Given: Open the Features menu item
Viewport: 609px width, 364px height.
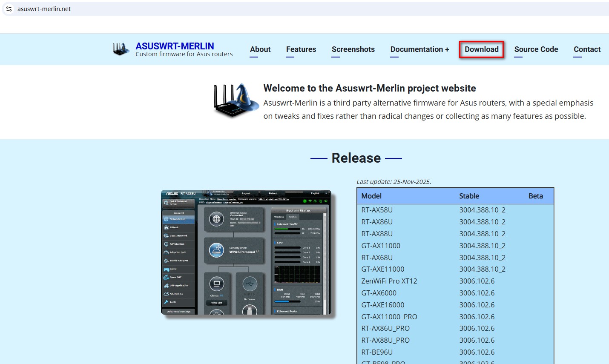Looking at the screenshot, I should pos(301,49).
